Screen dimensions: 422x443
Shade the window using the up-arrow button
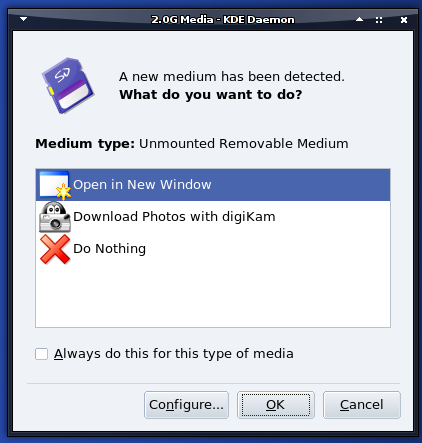359,20
